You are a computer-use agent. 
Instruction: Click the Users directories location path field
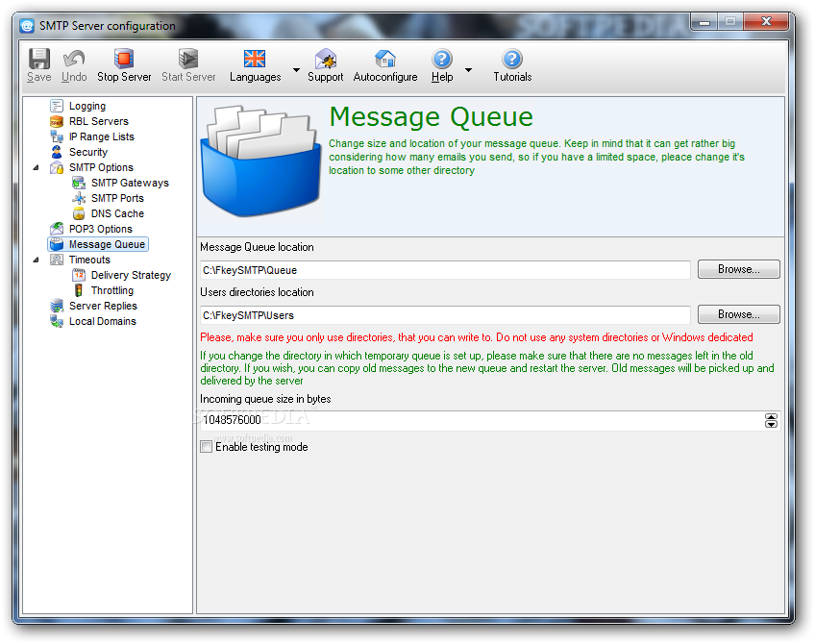(x=445, y=315)
